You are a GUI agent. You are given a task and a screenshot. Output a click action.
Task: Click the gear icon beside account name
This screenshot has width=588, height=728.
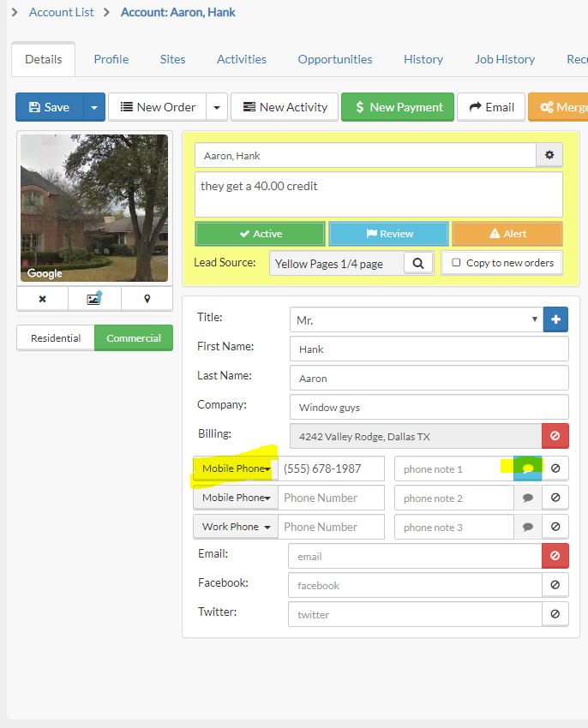click(549, 156)
